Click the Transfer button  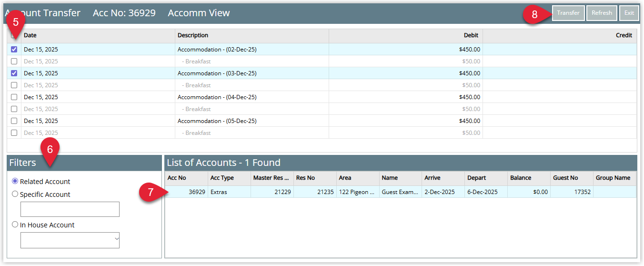(568, 13)
